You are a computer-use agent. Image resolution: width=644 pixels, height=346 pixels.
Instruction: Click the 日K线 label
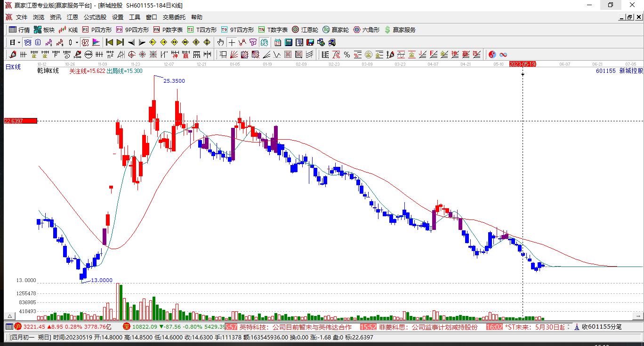click(x=13, y=67)
